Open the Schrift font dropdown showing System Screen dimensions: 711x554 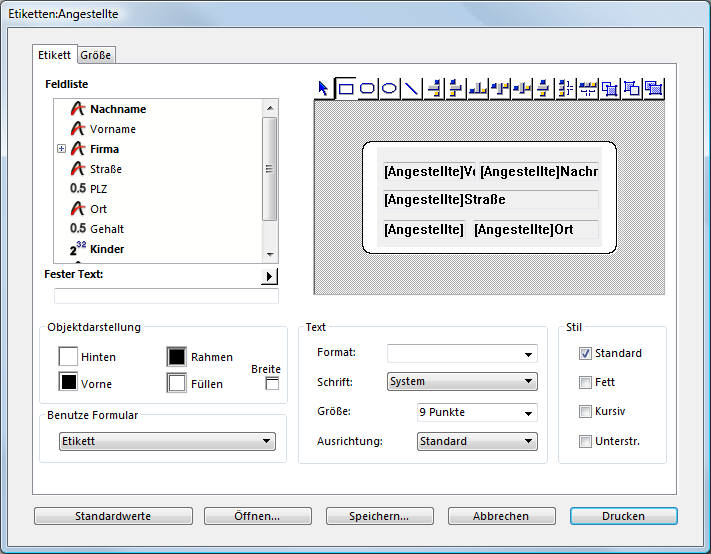pos(463,381)
